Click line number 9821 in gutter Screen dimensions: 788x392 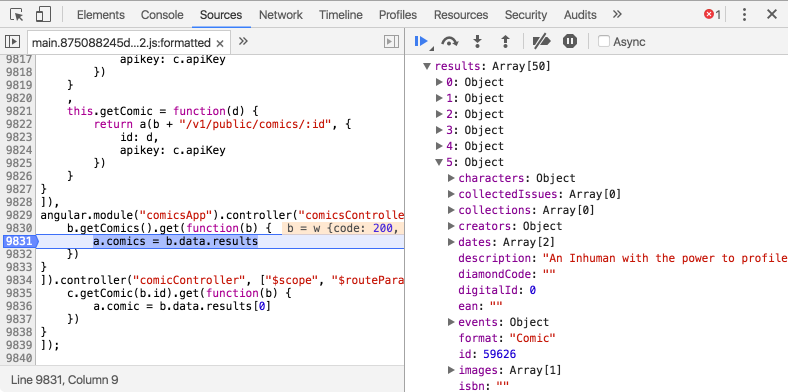(19, 111)
